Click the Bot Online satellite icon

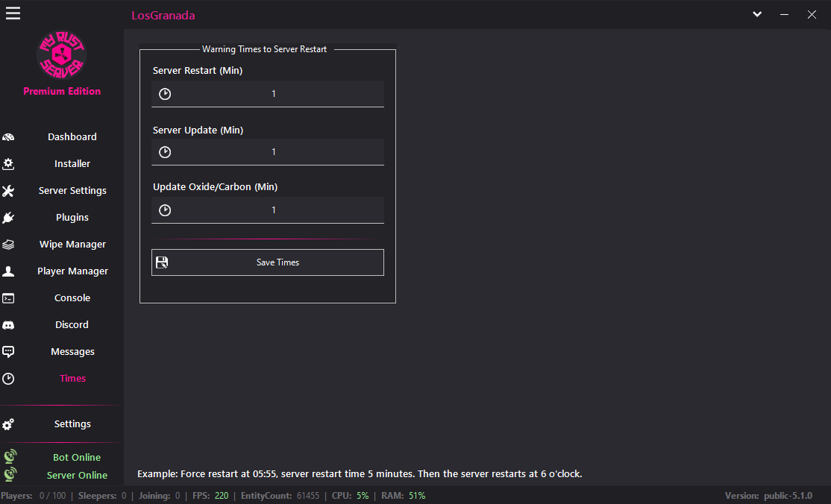click(10, 456)
